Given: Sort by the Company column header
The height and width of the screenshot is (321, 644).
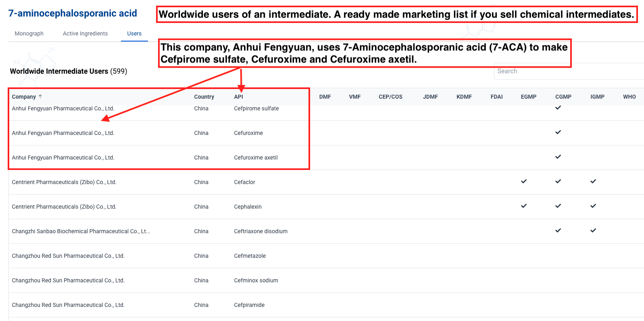Looking at the screenshot, I should pyautogui.click(x=24, y=97).
